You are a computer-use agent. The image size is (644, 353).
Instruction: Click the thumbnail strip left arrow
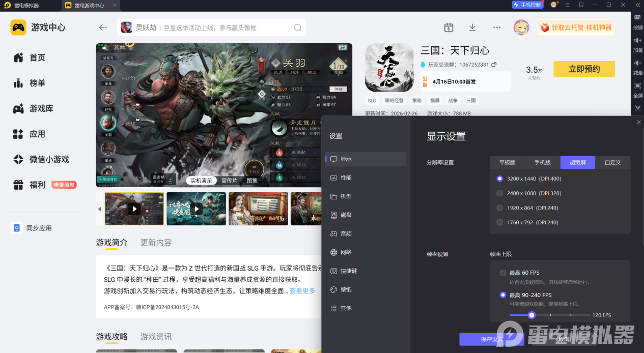pyautogui.click(x=100, y=209)
